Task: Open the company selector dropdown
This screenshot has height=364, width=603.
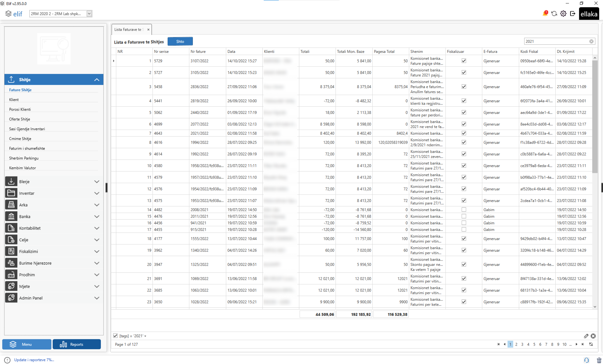Action: point(89,14)
